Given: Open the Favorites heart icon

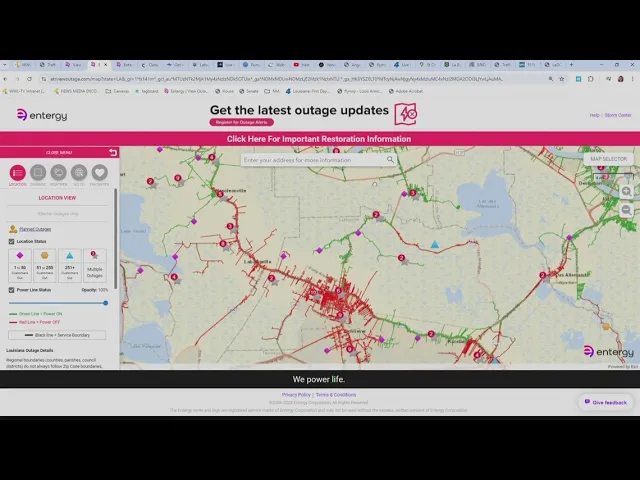Looking at the screenshot, I should click(100, 173).
